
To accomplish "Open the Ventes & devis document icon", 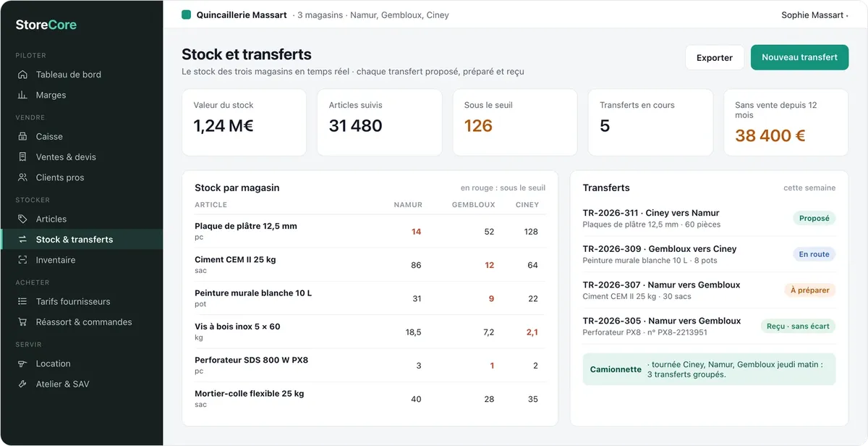I will [x=22, y=156].
